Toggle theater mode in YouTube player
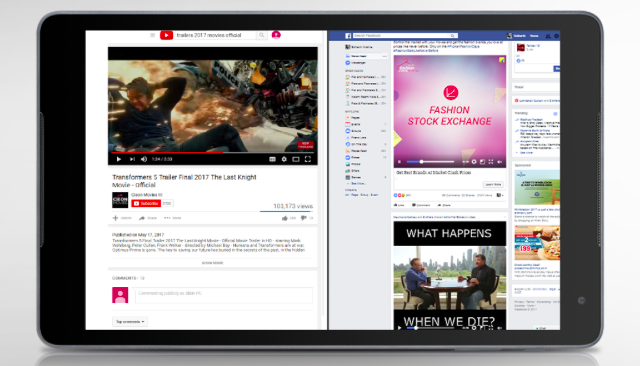Viewport: 640px width, 366px height. [x=296, y=159]
